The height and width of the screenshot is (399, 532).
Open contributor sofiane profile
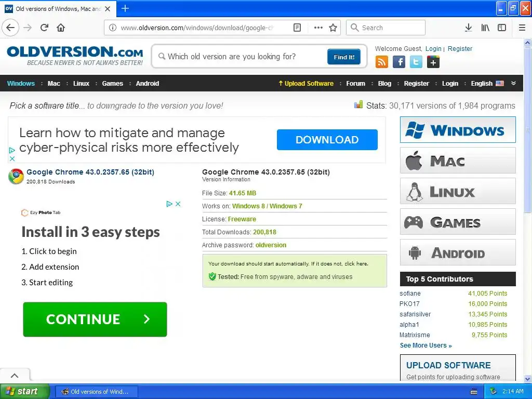pos(410,294)
